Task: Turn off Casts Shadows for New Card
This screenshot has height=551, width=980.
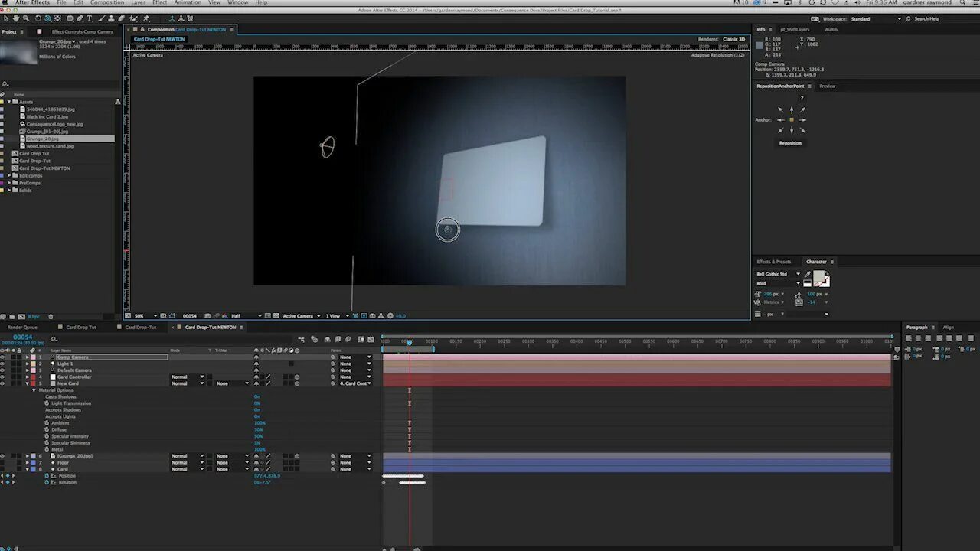Action: 257,396
